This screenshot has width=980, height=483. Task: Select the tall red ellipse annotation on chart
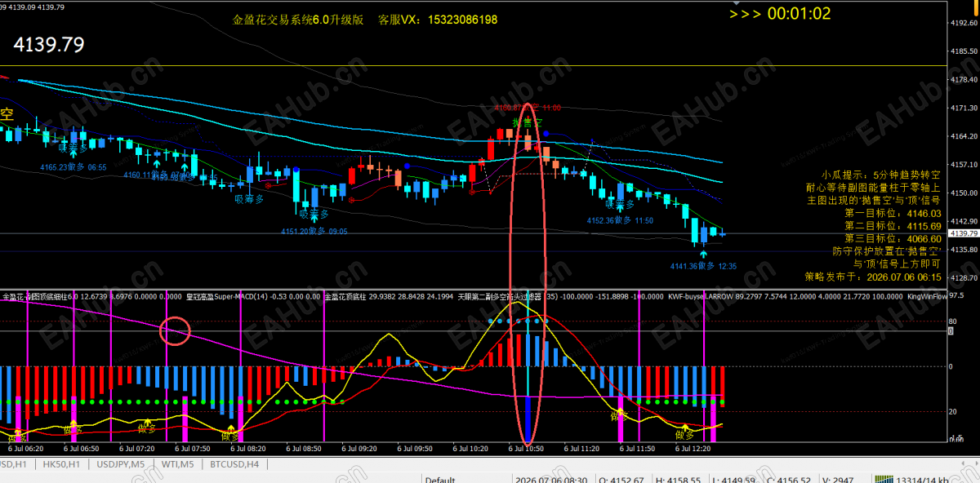pos(528,275)
